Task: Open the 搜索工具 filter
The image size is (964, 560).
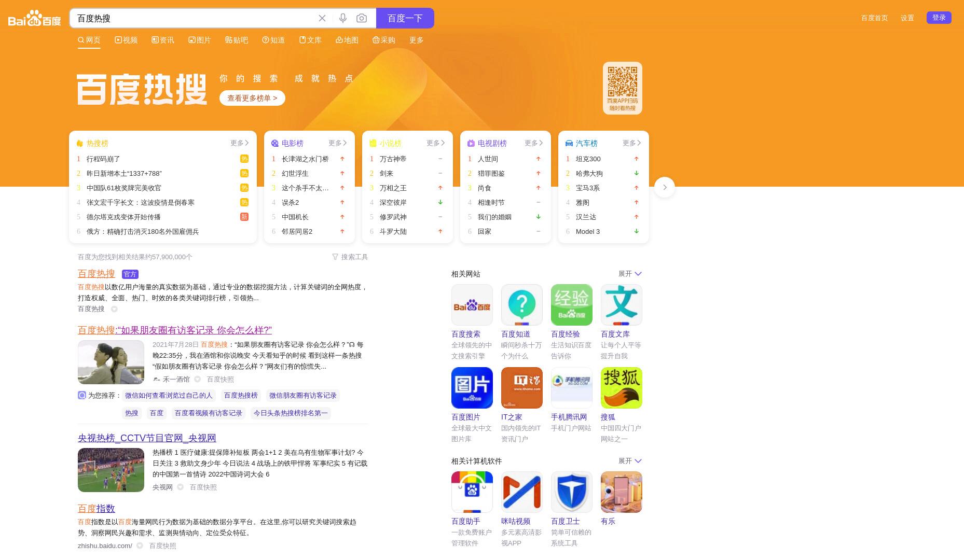Action: 350,257
